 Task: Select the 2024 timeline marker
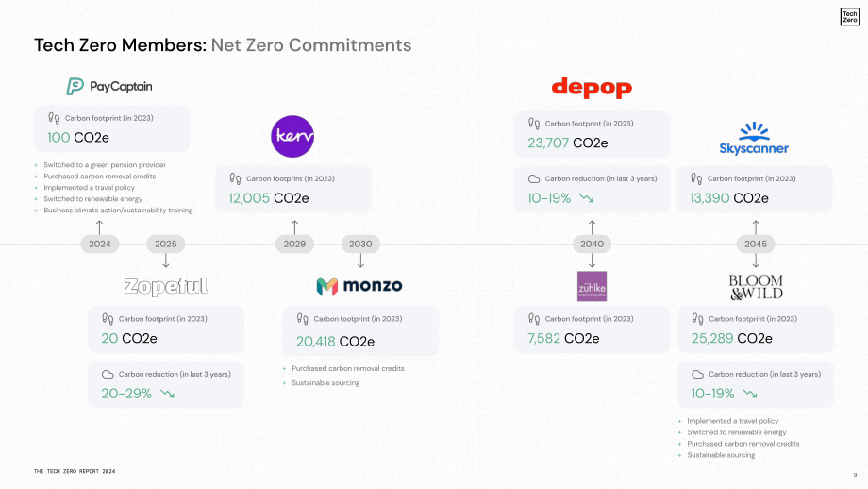pyautogui.click(x=100, y=244)
